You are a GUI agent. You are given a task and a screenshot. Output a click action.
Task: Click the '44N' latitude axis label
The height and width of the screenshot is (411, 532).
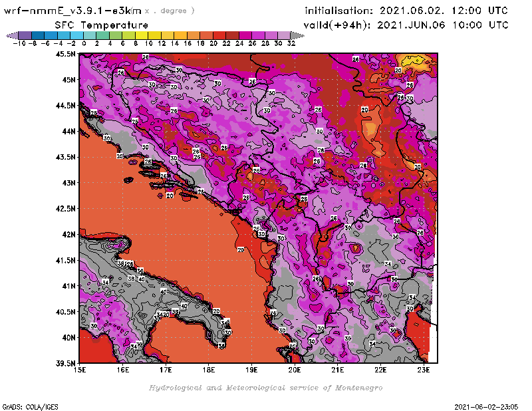click(x=69, y=131)
